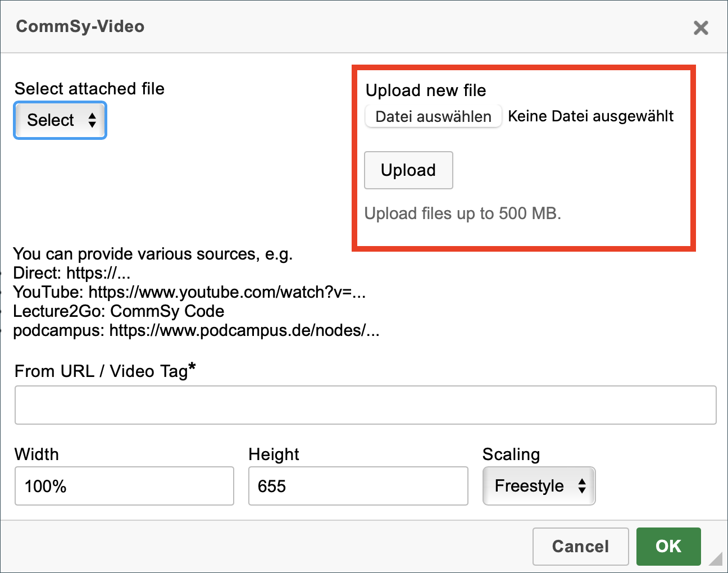Click the YouTube example URL line

[x=189, y=292]
